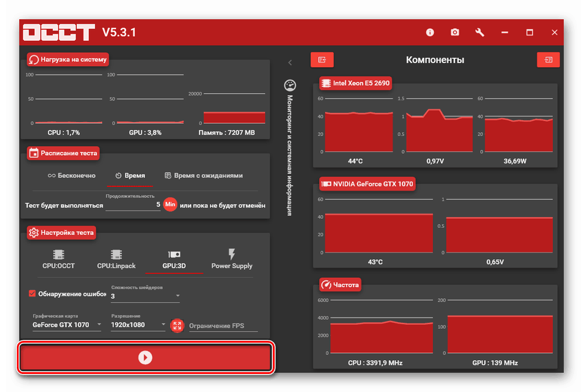Click the V5.3.1 version label
This screenshot has width=583, height=392.
(119, 32)
